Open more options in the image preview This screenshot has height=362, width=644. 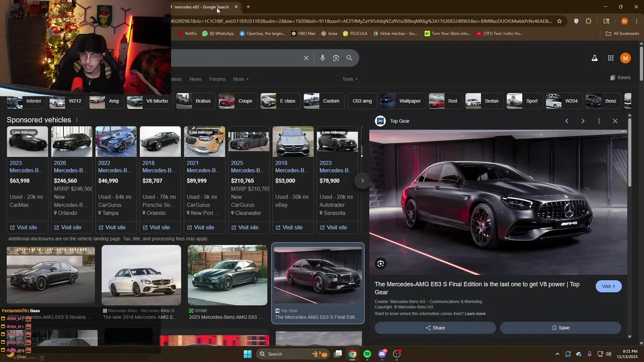tap(599, 121)
